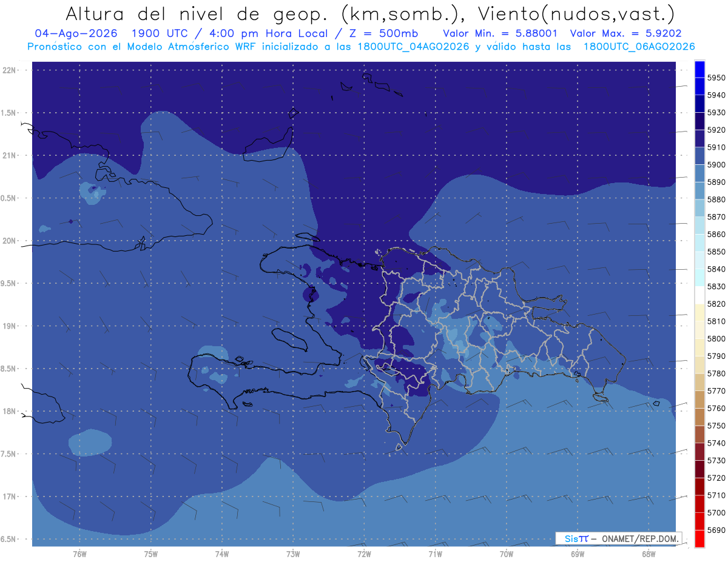Click the color swatch between 5720 and 5730
The image size is (728, 562).
pos(699,469)
